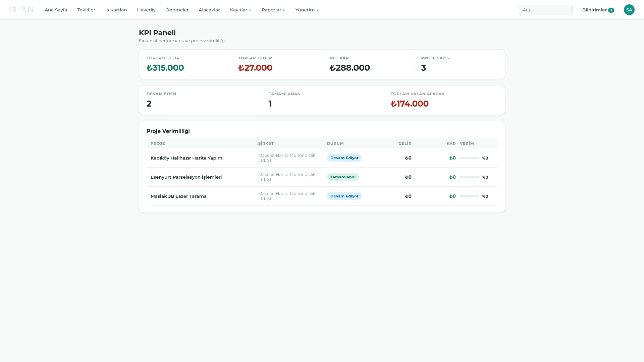This screenshot has height=362, width=644.
Task: Open Maslak 3B Lazer Tarama project
Action: coord(178,196)
